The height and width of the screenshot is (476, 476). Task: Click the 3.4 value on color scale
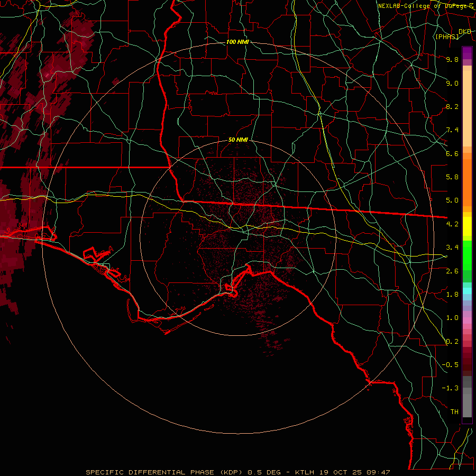452,248
